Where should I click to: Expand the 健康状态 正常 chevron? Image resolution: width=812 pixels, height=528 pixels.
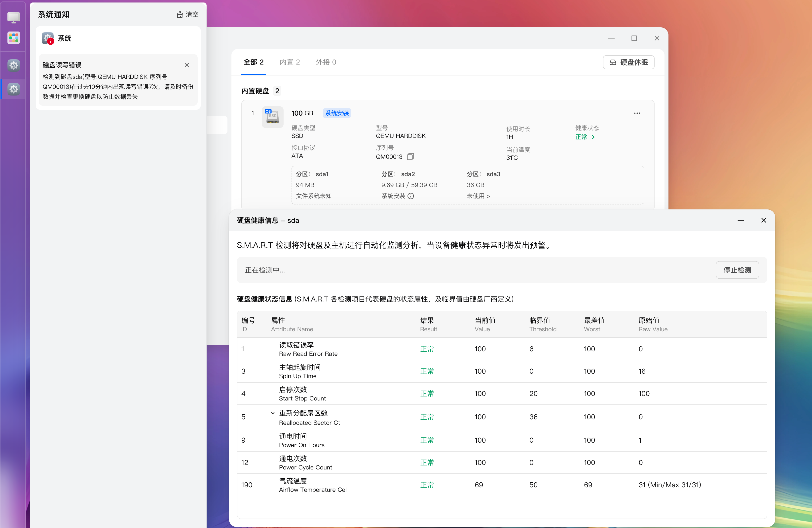click(x=593, y=137)
